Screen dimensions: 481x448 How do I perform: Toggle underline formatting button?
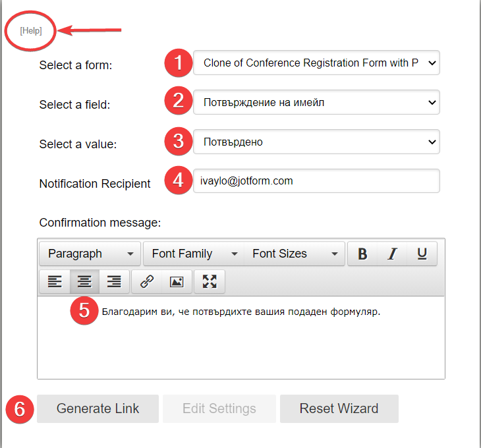click(x=422, y=254)
